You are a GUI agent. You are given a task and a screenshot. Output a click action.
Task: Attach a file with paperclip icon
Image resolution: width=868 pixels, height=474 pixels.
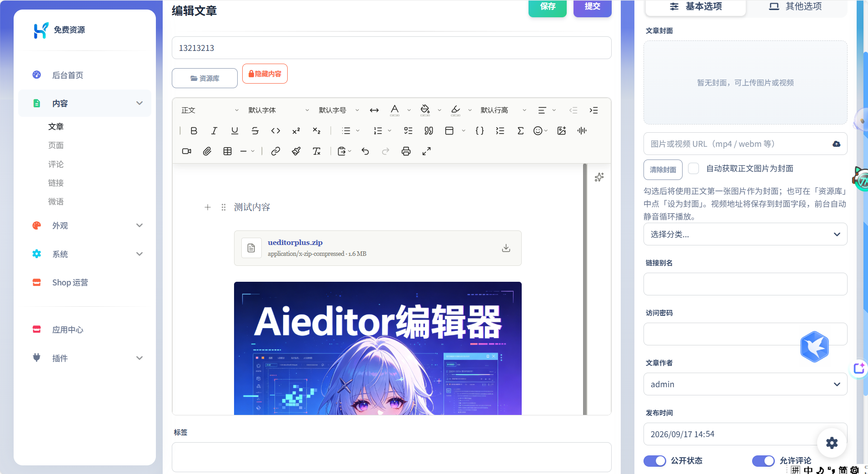207,151
